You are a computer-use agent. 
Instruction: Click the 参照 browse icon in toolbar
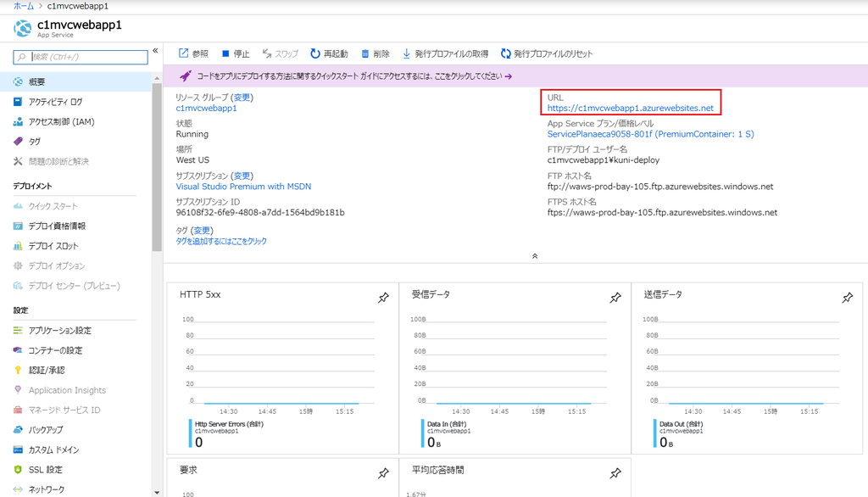pos(183,53)
